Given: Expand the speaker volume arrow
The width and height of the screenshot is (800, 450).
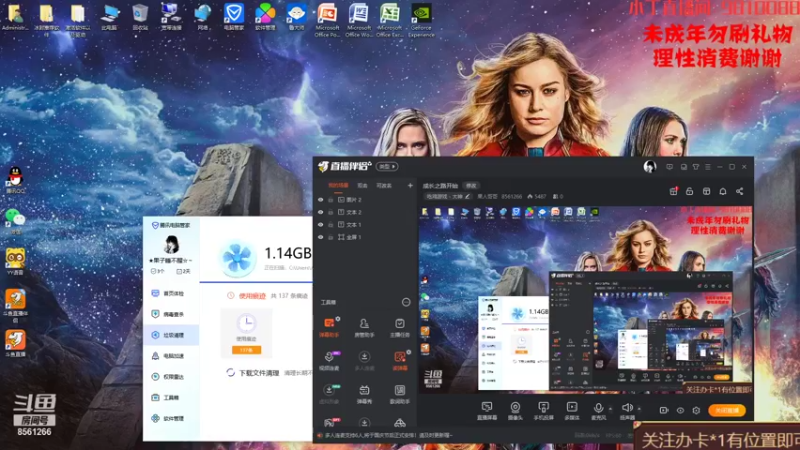Looking at the screenshot, I should tap(639, 409).
